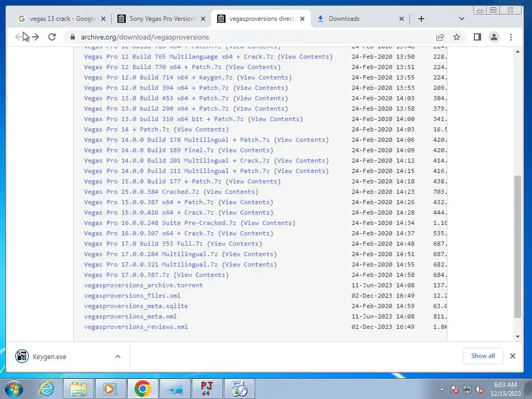Open vegasproversions_reviews.xml

click(x=136, y=327)
